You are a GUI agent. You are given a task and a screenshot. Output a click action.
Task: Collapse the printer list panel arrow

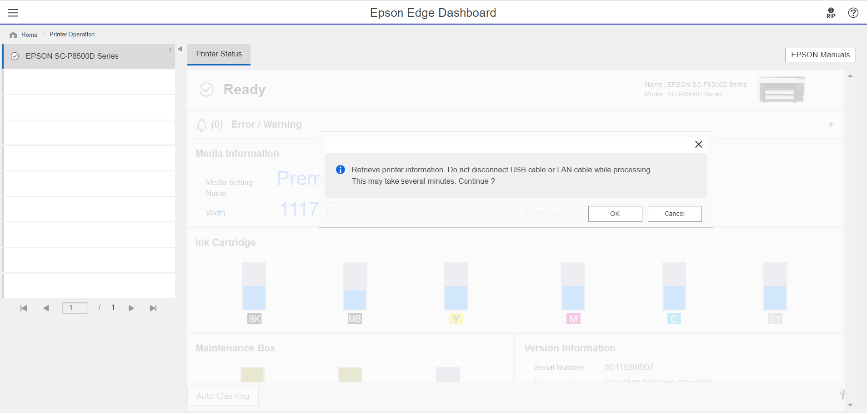pyautogui.click(x=180, y=49)
